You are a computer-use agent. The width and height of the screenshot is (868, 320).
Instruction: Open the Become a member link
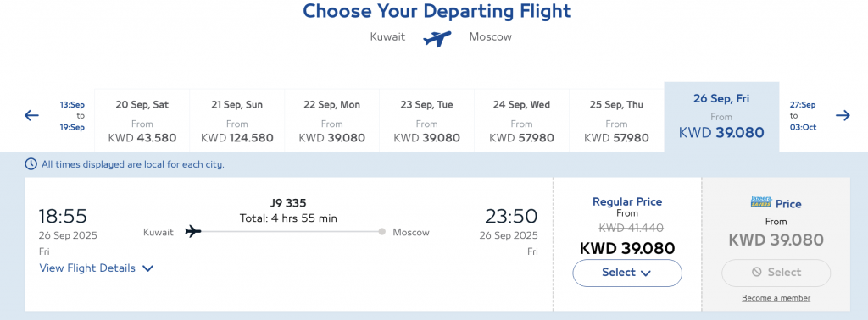[776, 298]
